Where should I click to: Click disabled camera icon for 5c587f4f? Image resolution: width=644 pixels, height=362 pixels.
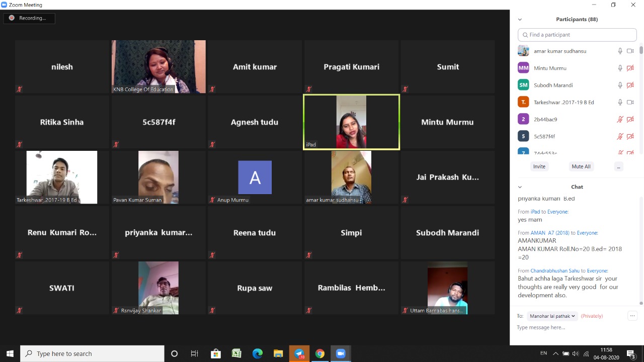coord(630,137)
